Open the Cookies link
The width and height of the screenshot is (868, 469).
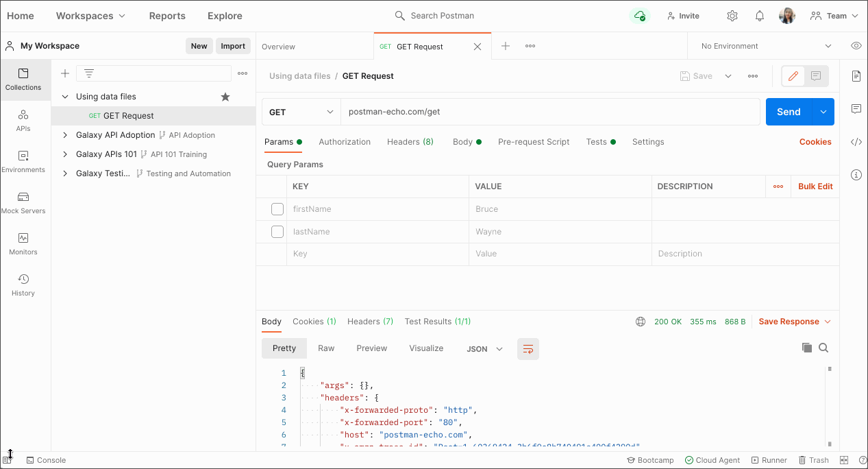click(815, 142)
